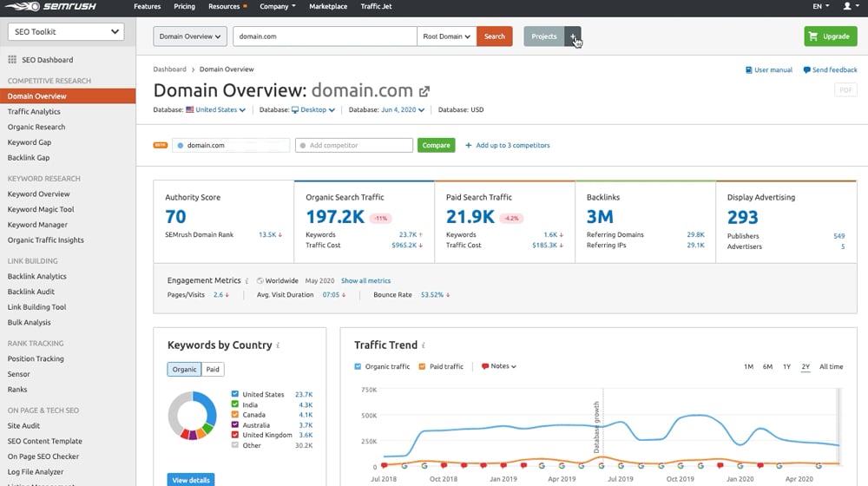Open Keyword Magic Tool in sidebar
The height and width of the screenshot is (486, 868).
pos(41,209)
